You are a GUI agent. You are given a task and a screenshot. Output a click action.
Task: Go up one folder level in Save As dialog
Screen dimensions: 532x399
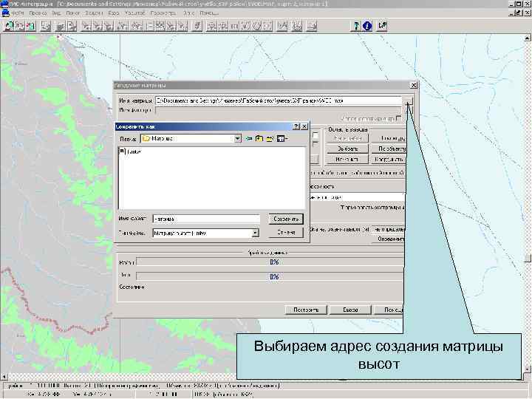point(259,139)
